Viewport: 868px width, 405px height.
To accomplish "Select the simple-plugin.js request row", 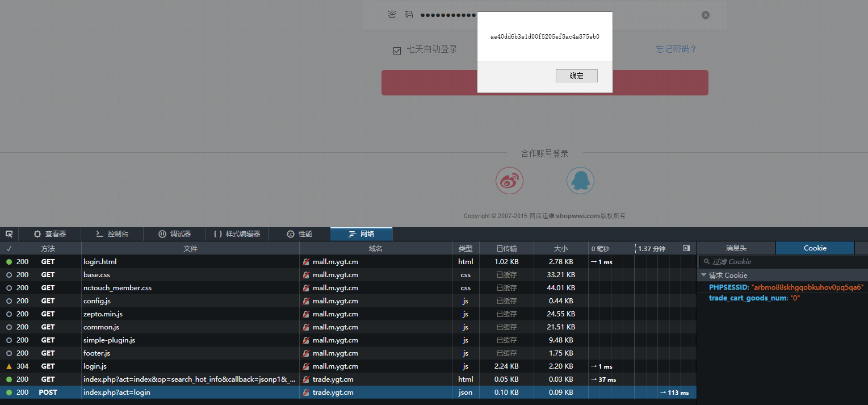I will 348,340.
